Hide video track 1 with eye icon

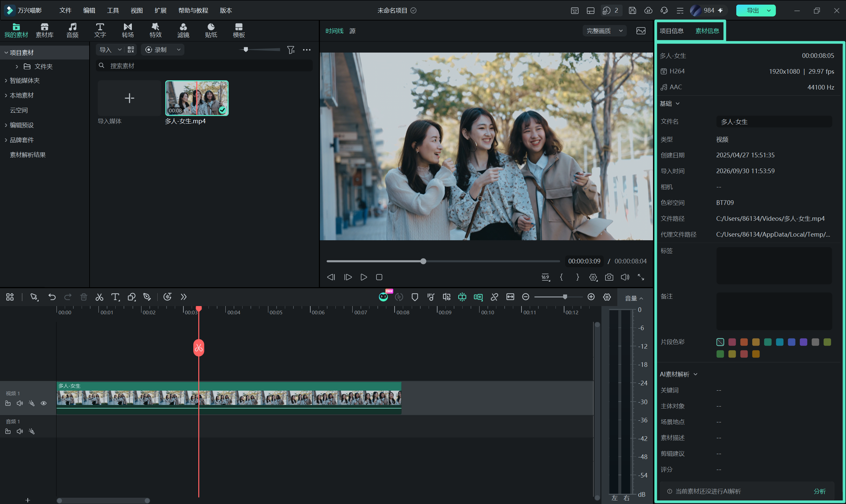pos(44,404)
